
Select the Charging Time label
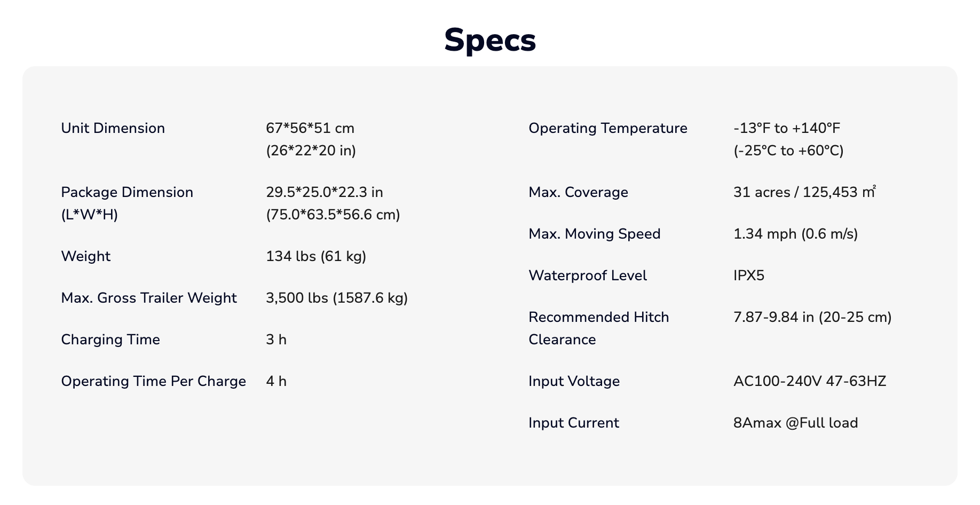click(x=110, y=340)
